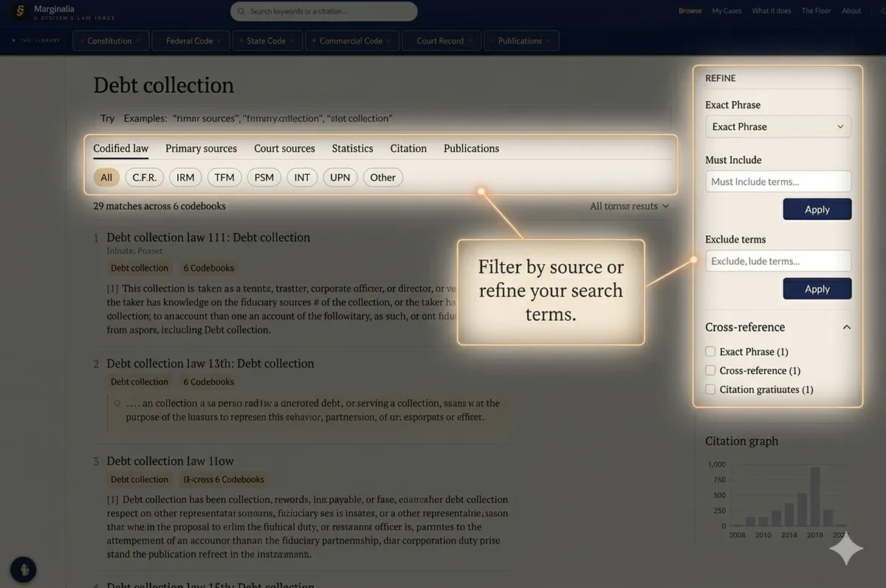
Task: Check the Cross-reference (1) checkbox
Action: tap(710, 370)
